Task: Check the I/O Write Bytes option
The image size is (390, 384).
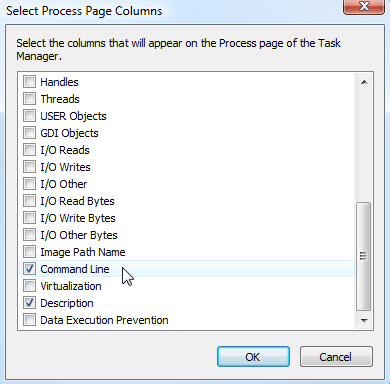Action: click(29, 218)
